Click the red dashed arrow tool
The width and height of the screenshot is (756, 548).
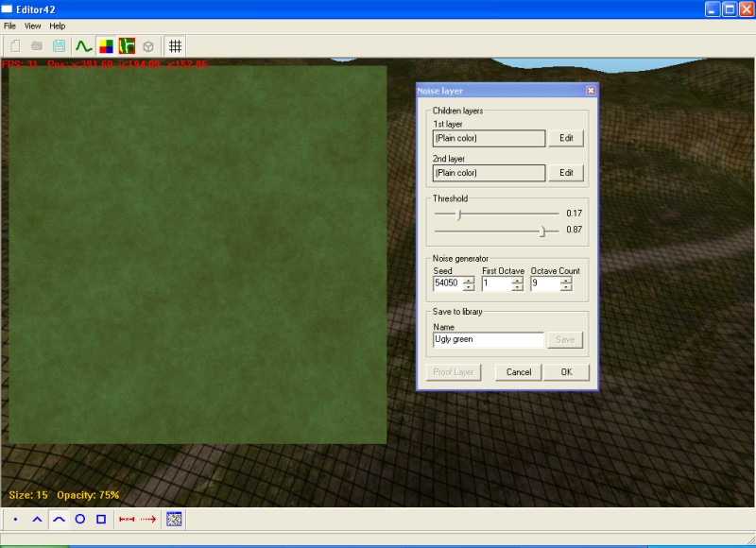coord(148,519)
